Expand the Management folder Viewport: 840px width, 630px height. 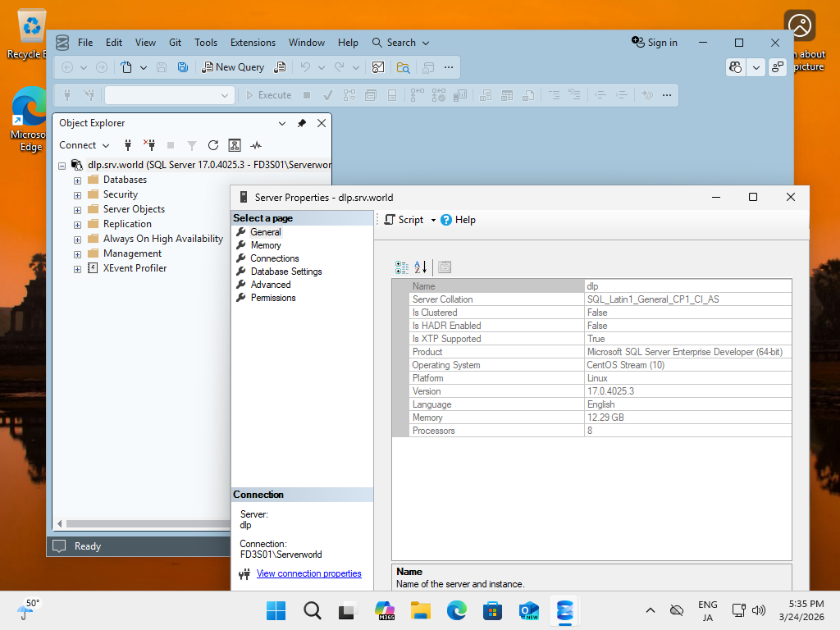pyautogui.click(x=77, y=254)
